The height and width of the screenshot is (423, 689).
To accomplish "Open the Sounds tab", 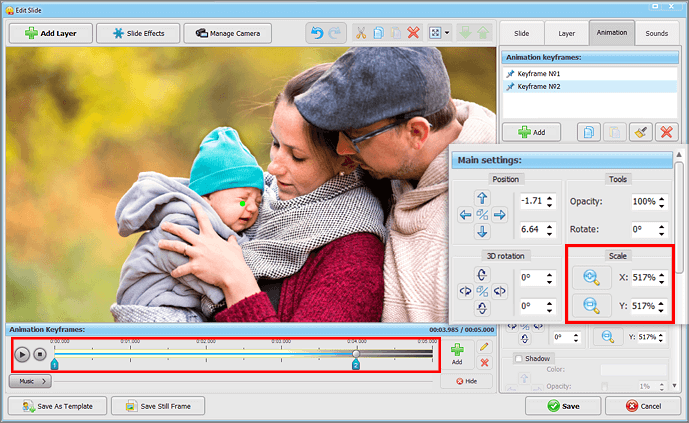I will point(656,33).
